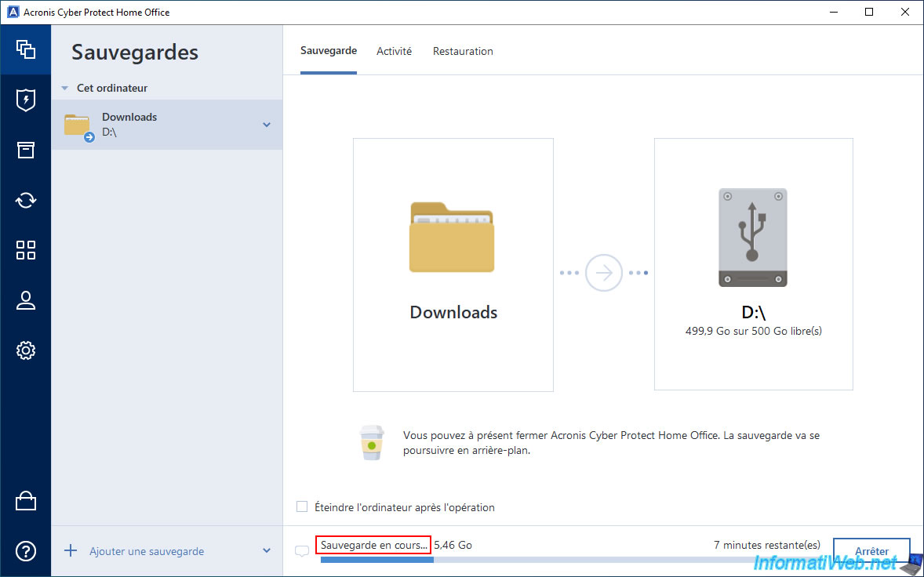Select the Downloads D:\ backup entry
The width and height of the screenshot is (924, 577).
coord(167,124)
